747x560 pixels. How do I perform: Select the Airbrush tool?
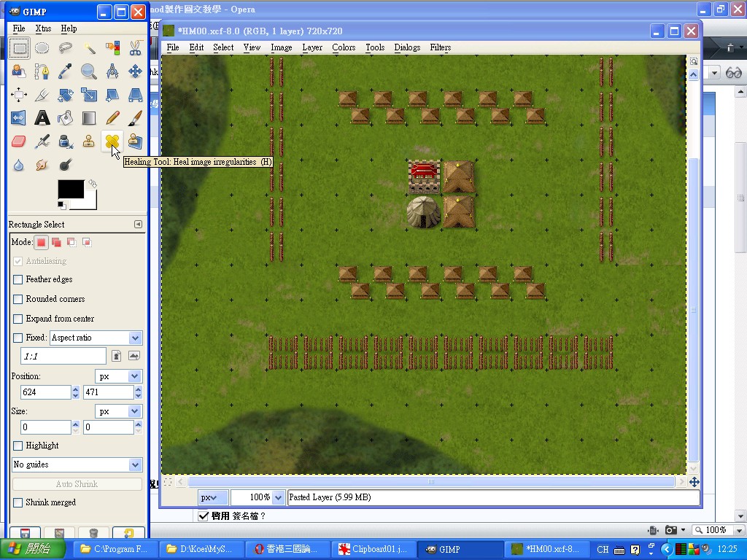[x=42, y=141]
